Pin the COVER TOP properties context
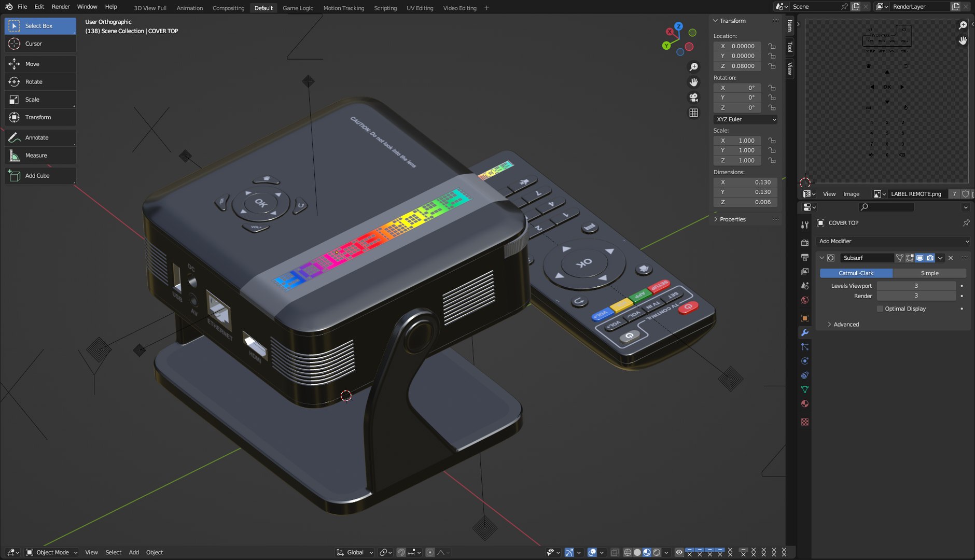 coord(966,223)
